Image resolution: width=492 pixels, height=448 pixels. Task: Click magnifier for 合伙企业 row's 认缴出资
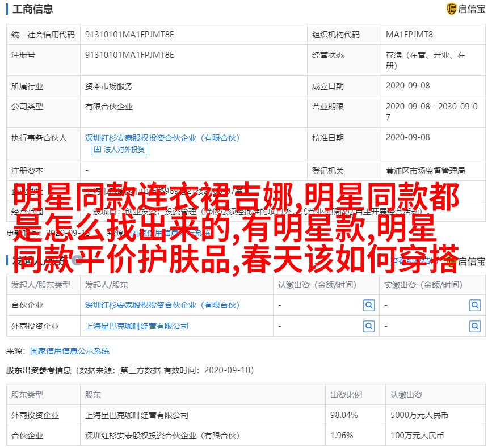coord(369,305)
